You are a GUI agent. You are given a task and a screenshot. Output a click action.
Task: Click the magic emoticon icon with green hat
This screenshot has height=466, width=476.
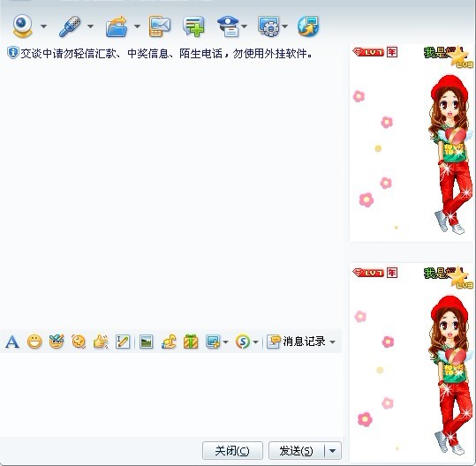point(57,342)
